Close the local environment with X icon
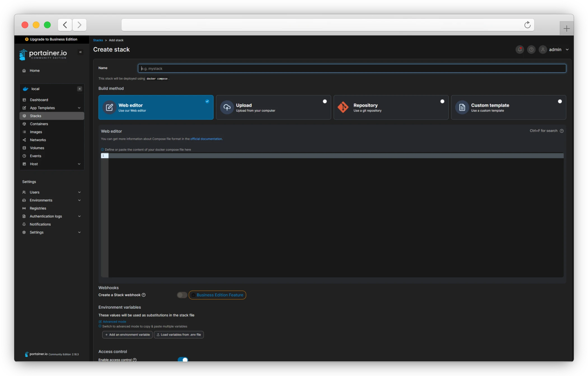Screen dimensions: 588x376 point(80,89)
